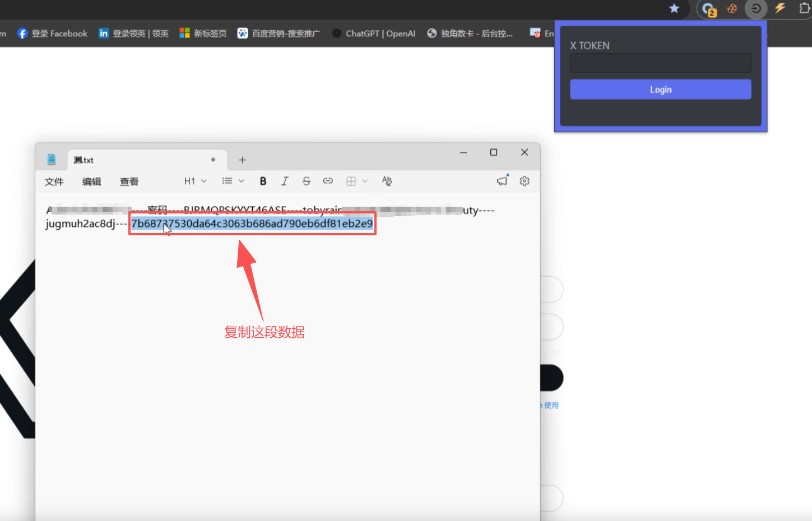Open the extensions puzzle icon

[x=805, y=8]
